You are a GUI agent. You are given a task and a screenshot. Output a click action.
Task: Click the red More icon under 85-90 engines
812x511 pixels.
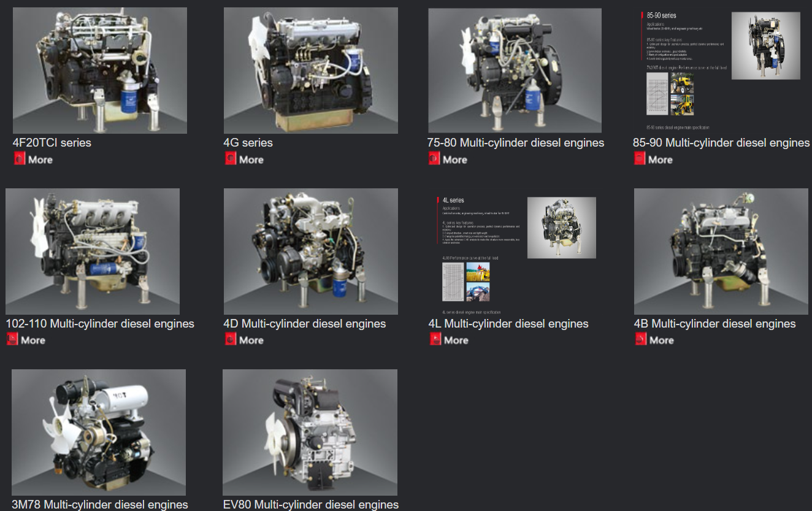[x=640, y=159]
